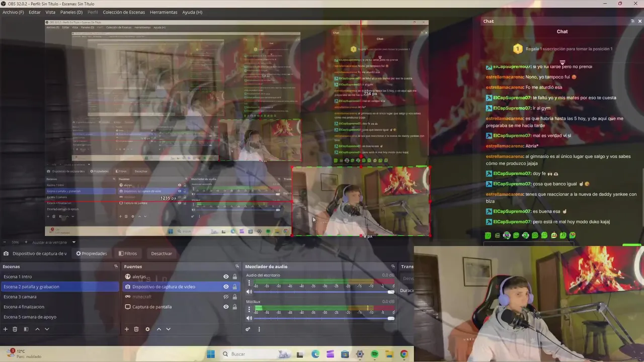Mute Mic/Aux speaker icon
Viewport: 644px width, 362px height.
249,318
